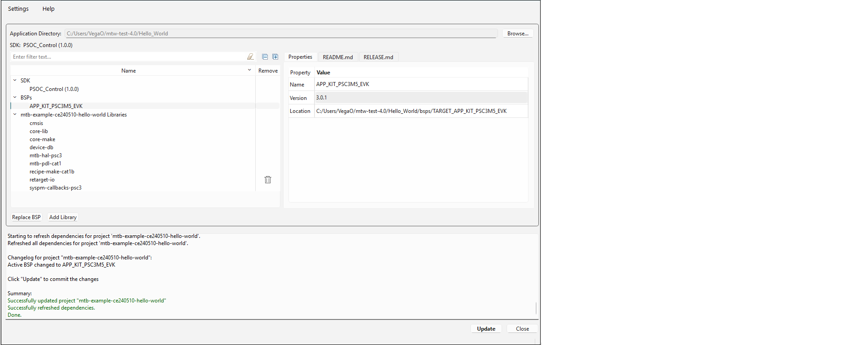
Task: Toggle sort order arrow in Name column header
Action: point(249,70)
